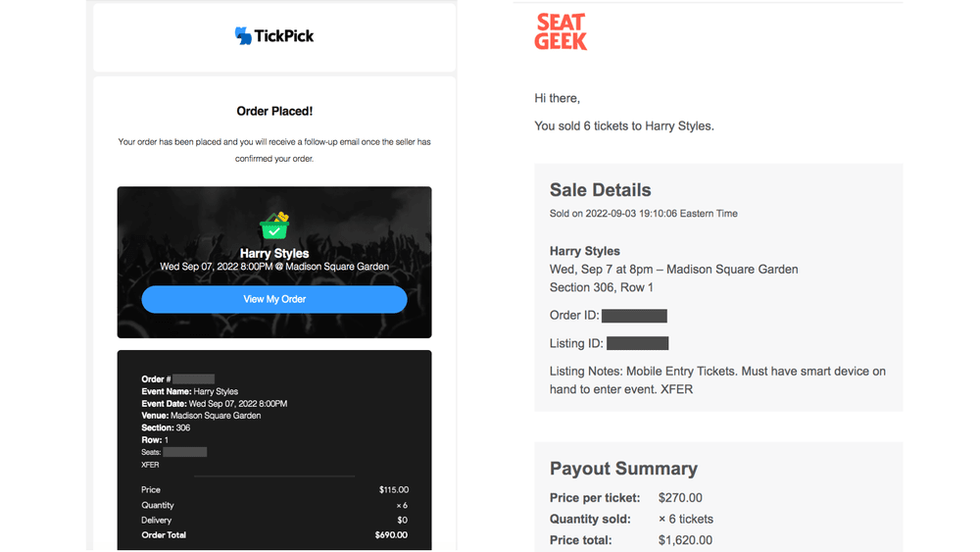Click the Payout Summary heading
This screenshot has height=552, width=980.
pyautogui.click(x=623, y=469)
